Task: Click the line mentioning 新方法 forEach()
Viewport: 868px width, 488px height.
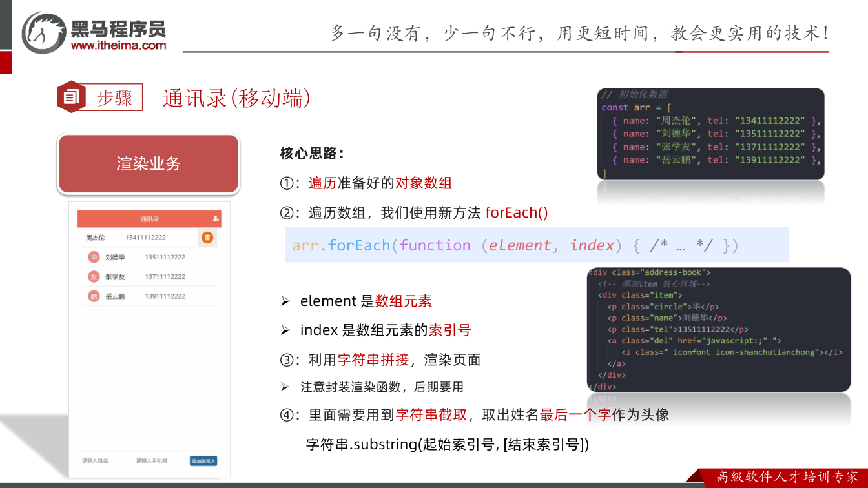Action: tap(414, 213)
